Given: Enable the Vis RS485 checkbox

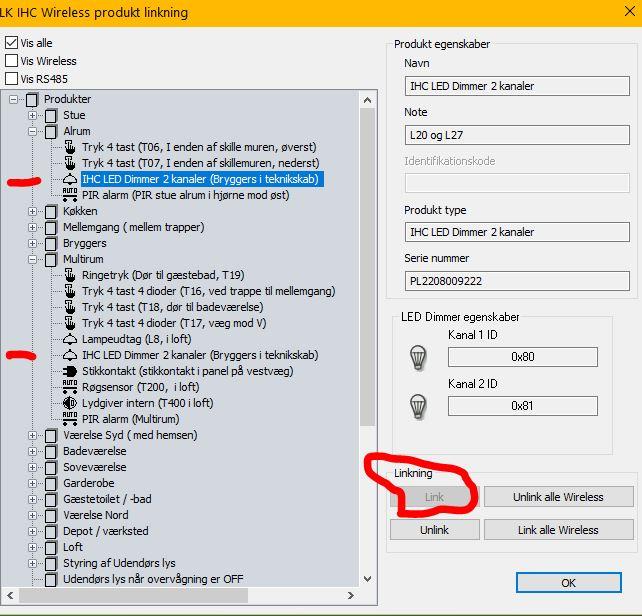Looking at the screenshot, I should 11,79.
